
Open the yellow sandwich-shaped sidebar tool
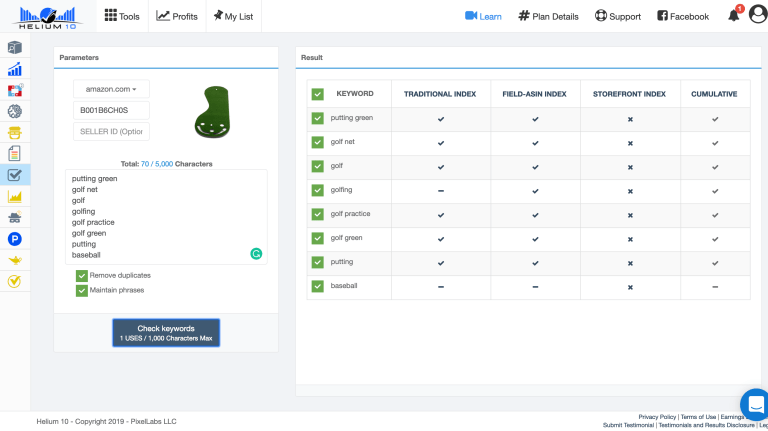15,133
